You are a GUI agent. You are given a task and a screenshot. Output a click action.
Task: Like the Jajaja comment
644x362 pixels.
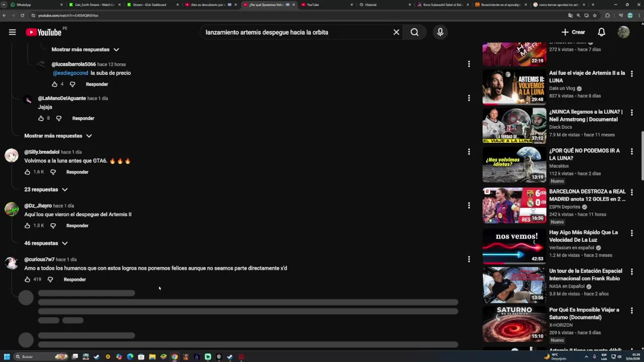click(x=41, y=118)
